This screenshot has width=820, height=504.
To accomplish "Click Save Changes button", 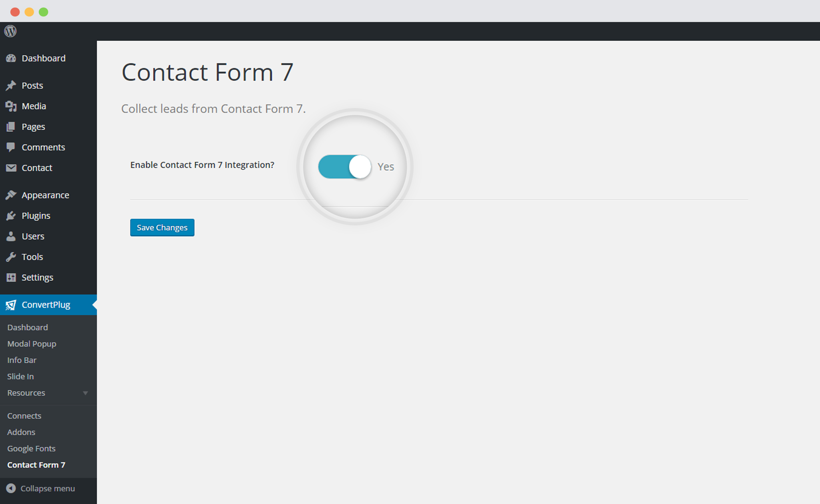I will point(162,227).
